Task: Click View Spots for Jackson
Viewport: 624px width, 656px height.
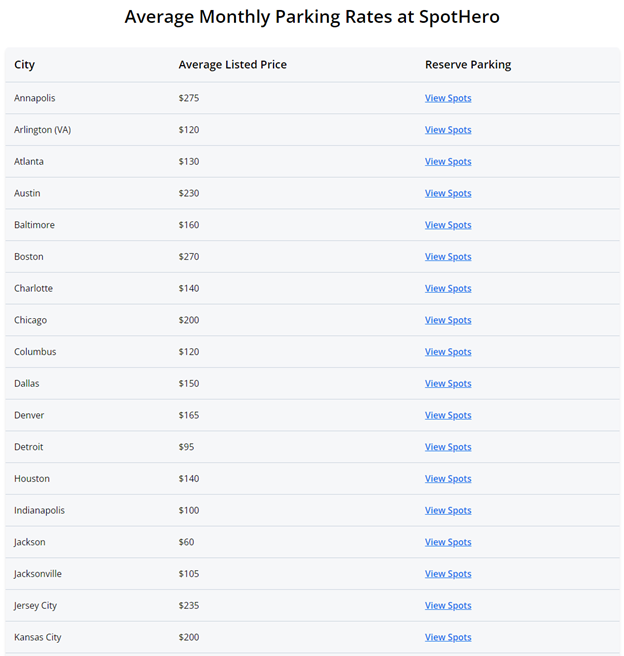Action: click(448, 542)
